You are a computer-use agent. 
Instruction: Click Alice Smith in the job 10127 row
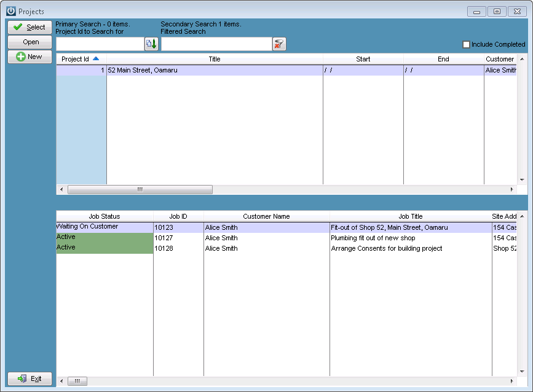pyautogui.click(x=267, y=238)
